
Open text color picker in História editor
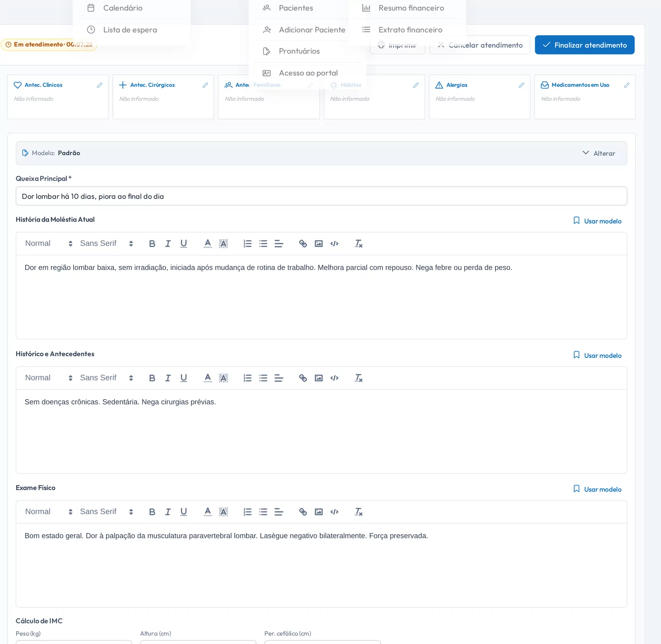[x=208, y=244]
